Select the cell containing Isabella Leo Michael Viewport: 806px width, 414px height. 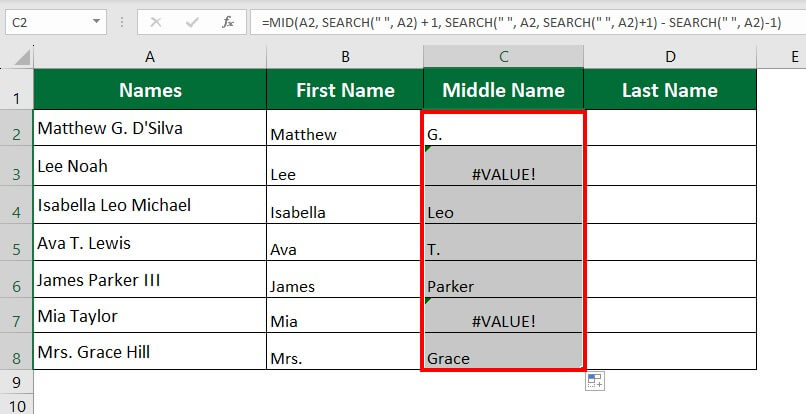coord(150,205)
